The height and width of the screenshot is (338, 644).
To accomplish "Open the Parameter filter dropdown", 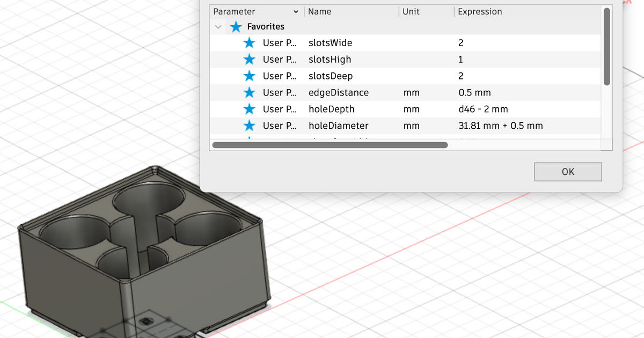I will (257, 11).
